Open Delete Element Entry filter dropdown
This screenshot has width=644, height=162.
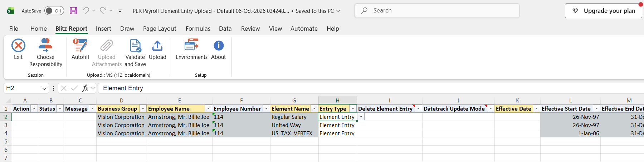tap(418, 108)
